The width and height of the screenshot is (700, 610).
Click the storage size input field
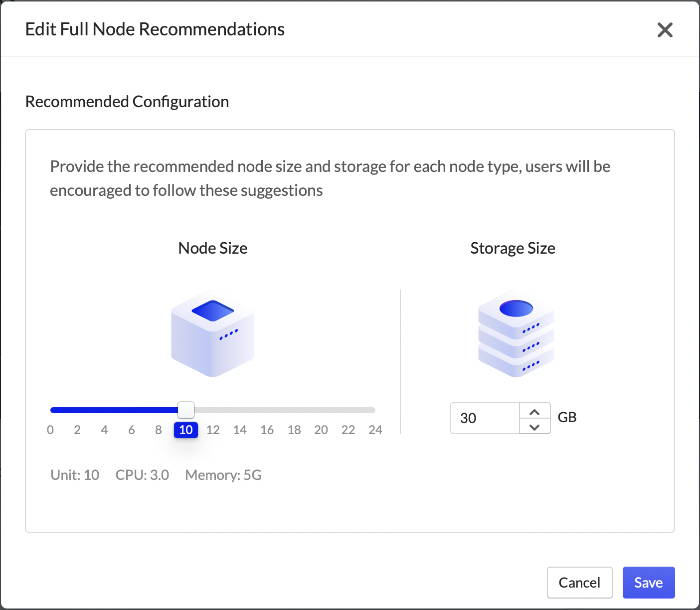485,418
